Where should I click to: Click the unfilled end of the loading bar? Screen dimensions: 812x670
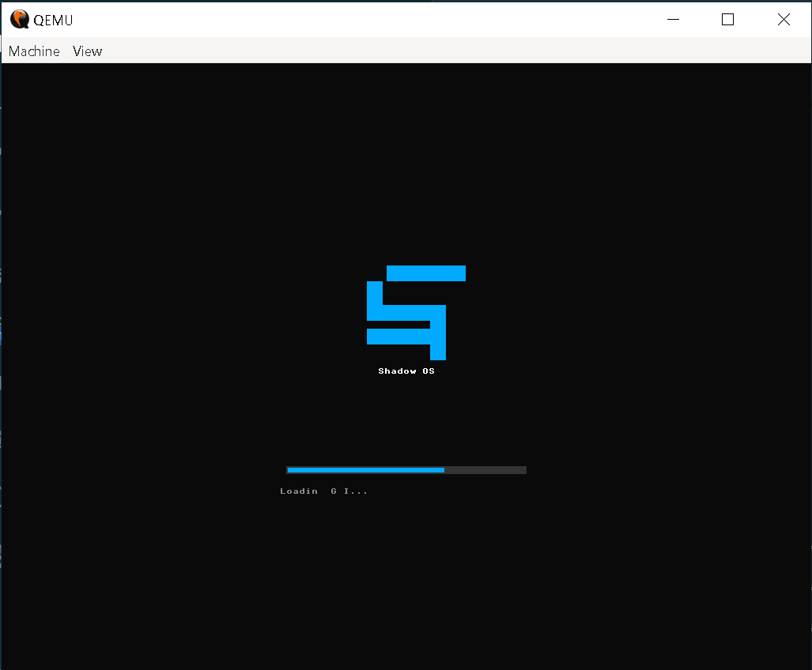tap(486, 469)
